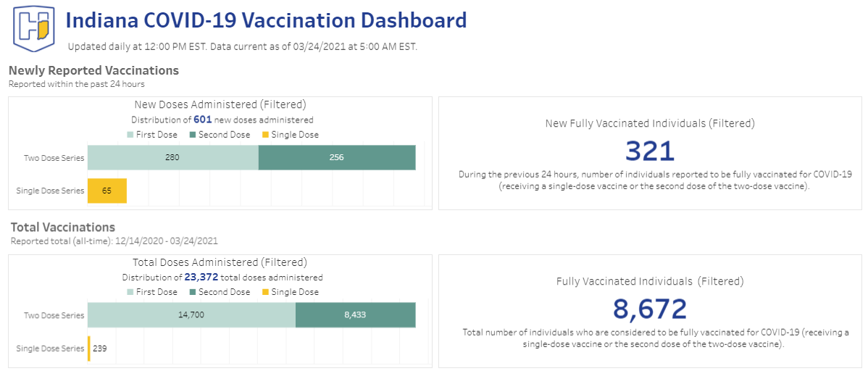Select the 280 first dose bar segment
This screenshot has width=868, height=371.
click(172, 157)
